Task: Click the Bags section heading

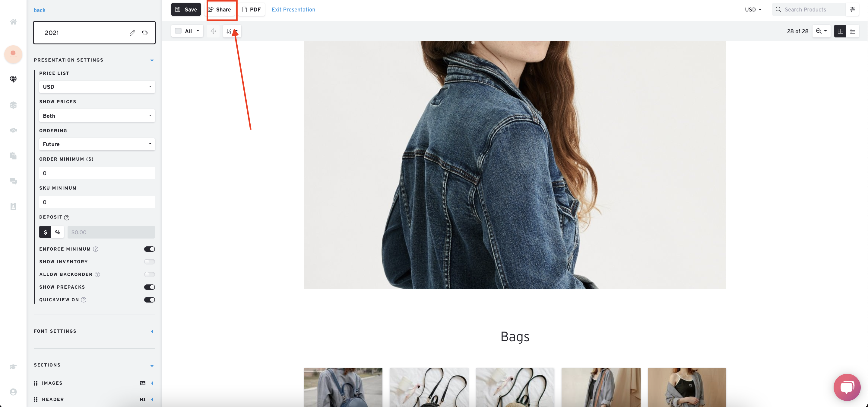Action: (x=515, y=337)
